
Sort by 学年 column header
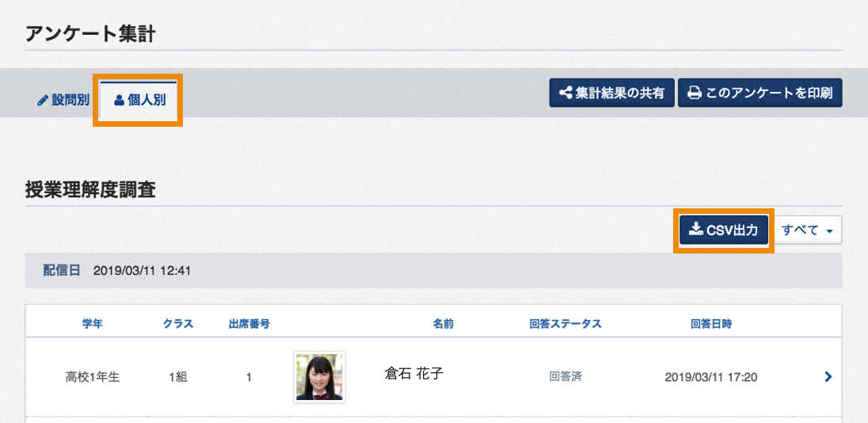(93, 324)
